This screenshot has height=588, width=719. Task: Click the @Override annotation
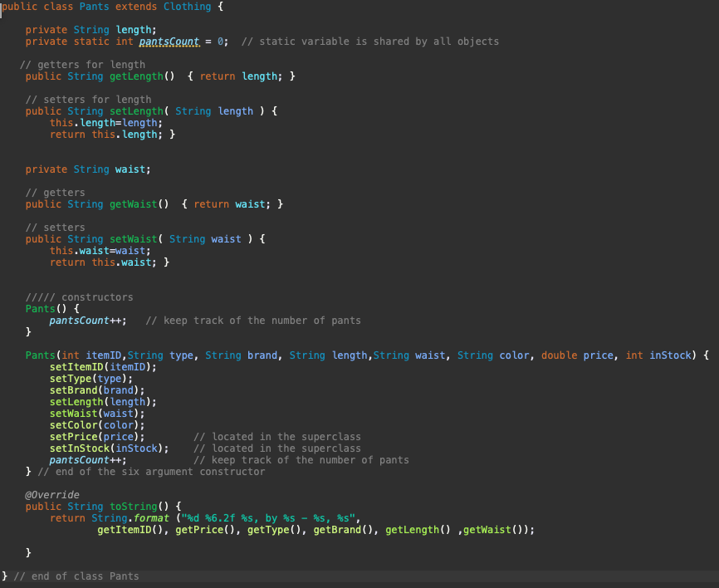[52, 495]
